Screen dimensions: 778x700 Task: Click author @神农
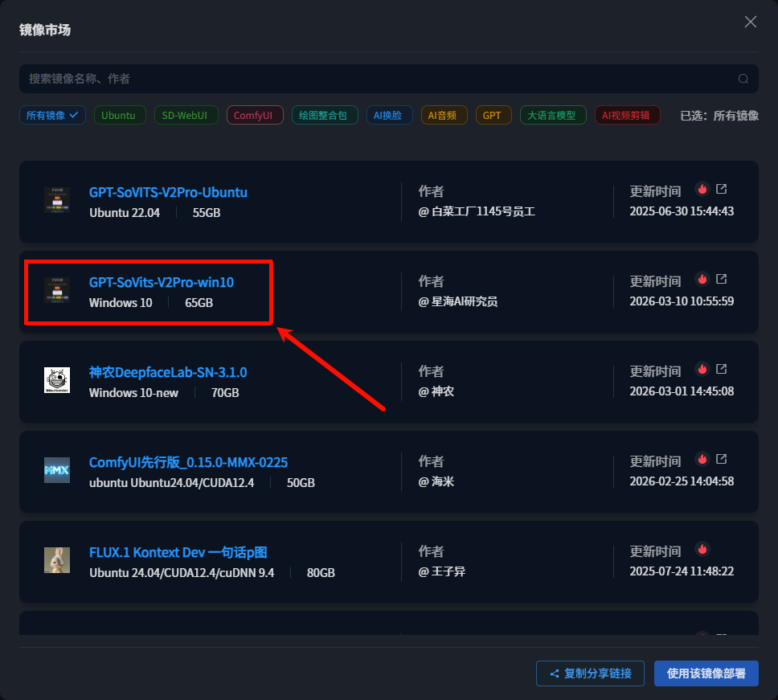point(436,391)
